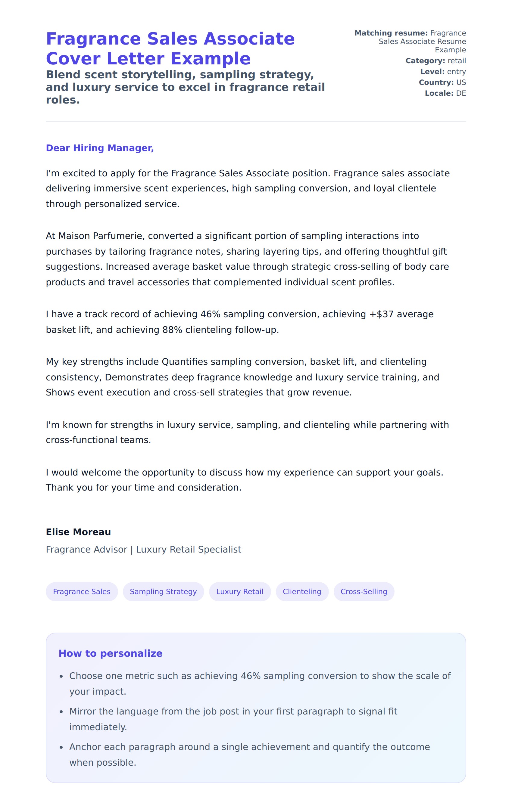Click the 'Level: entry' metadata line
The image size is (512, 812).
[443, 72]
